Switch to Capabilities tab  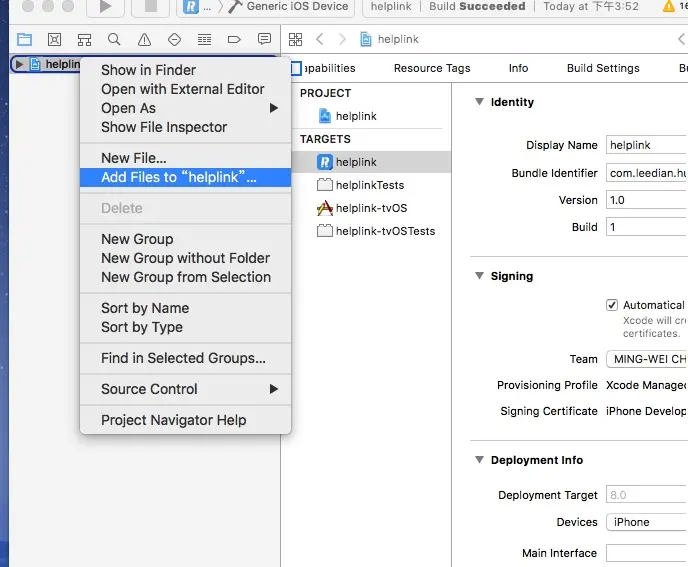tap(330, 68)
